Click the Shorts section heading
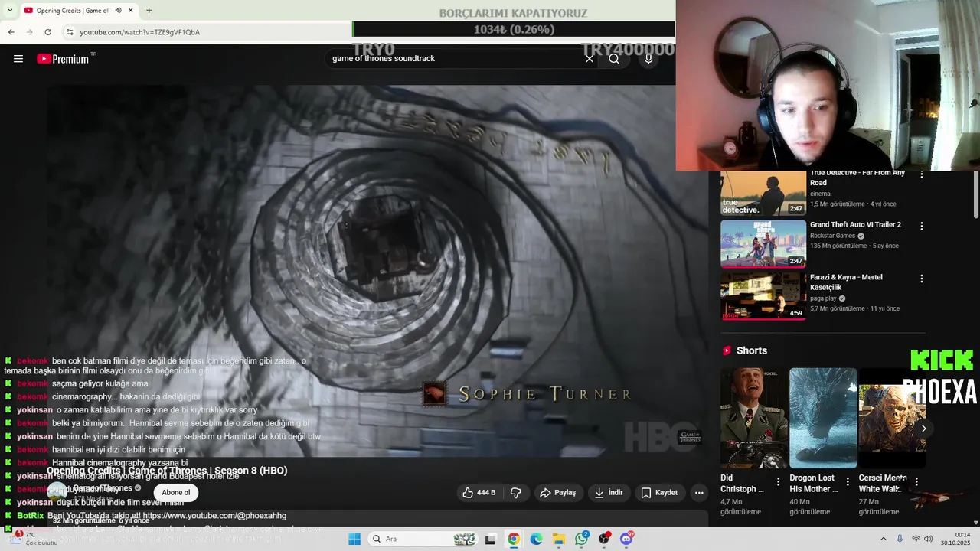This screenshot has width=980, height=551. coord(751,350)
